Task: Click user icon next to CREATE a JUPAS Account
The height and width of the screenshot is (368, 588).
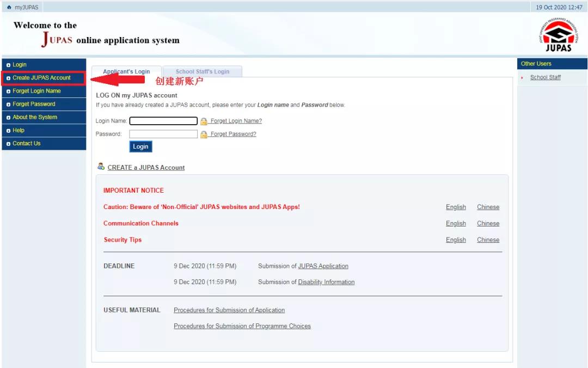Action: pos(101,166)
